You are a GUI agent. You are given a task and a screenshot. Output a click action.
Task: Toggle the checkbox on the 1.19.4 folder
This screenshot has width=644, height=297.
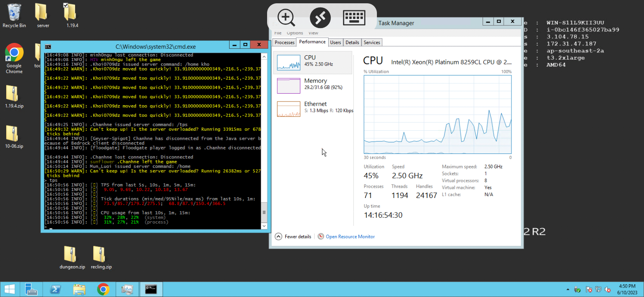click(66, 5)
